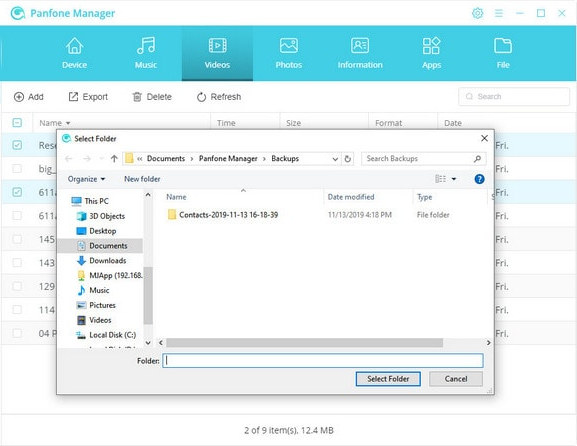Check the 129 row checkbox
The image size is (577, 446).
pyautogui.click(x=17, y=286)
